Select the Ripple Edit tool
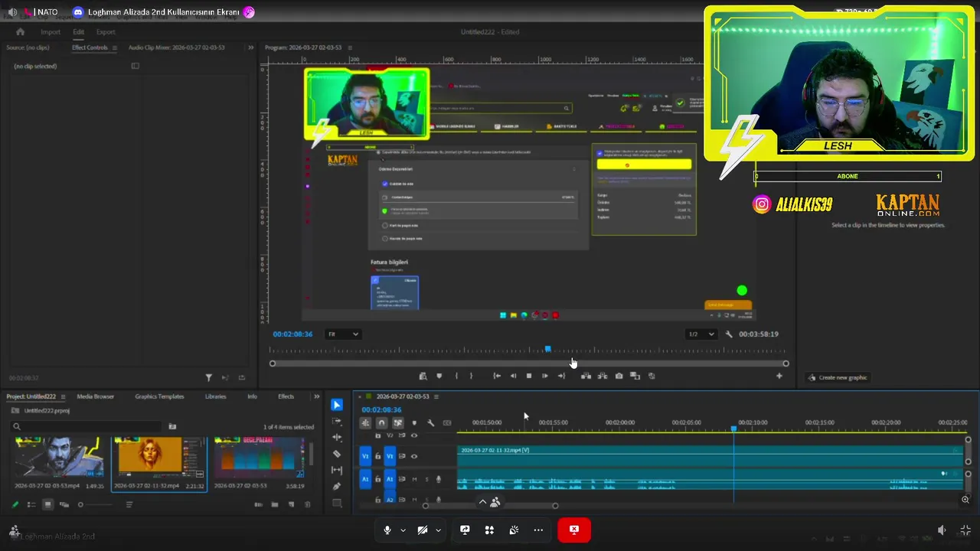980x551 pixels. (337, 437)
